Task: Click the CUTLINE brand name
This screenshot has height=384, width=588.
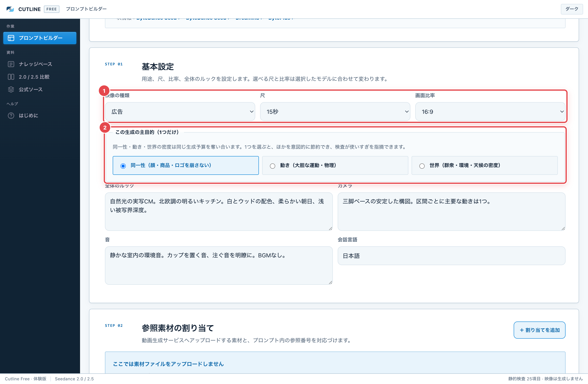Action: (x=29, y=9)
